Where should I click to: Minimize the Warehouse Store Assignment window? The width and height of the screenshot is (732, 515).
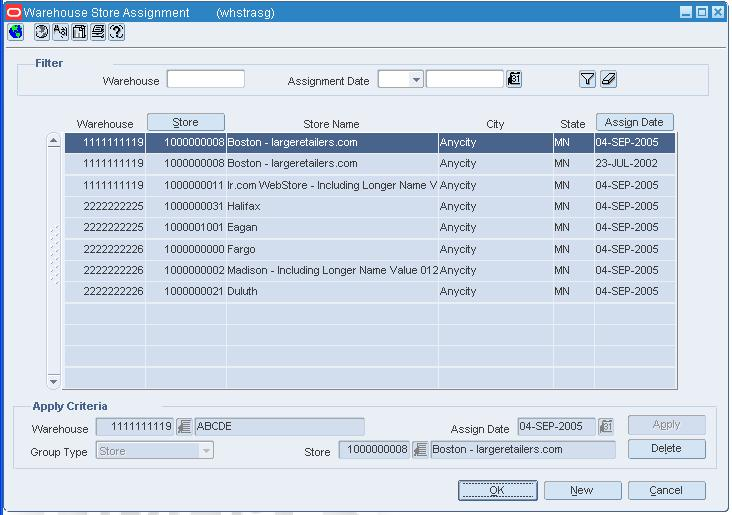(x=686, y=12)
